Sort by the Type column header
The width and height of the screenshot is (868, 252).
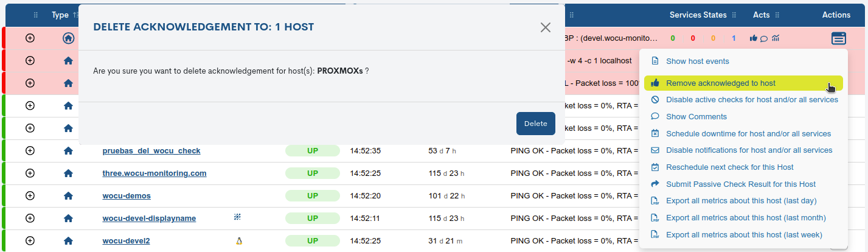(x=60, y=15)
